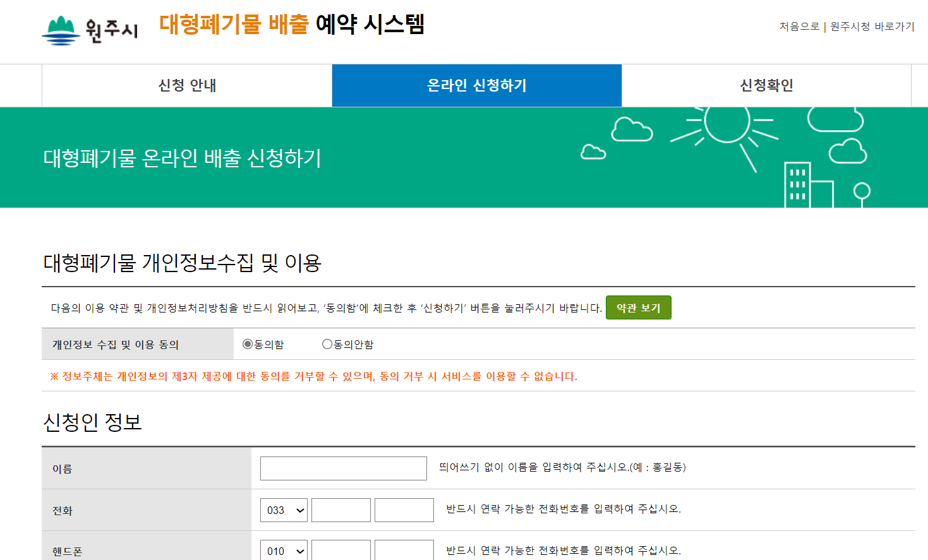The width and height of the screenshot is (928, 560).
Task: Click the middle 전화 phone number field
Action: tap(340, 510)
